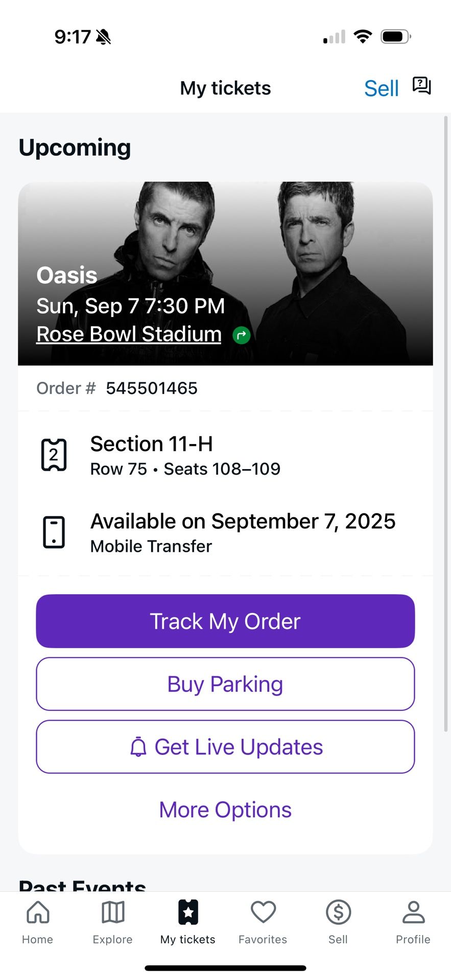Image resolution: width=451 pixels, height=980 pixels.
Task: Tap the ticket count icon
Action: click(54, 454)
